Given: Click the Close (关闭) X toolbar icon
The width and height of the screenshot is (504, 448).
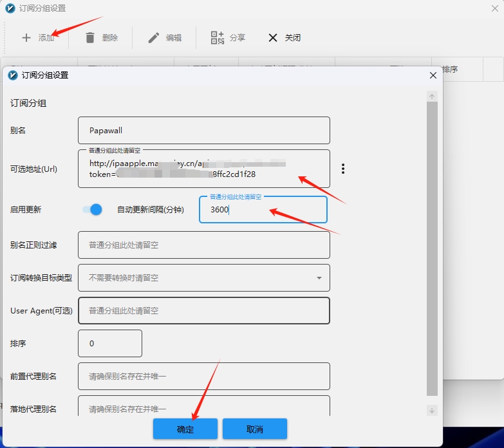Looking at the screenshot, I should click(x=274, y=38).
